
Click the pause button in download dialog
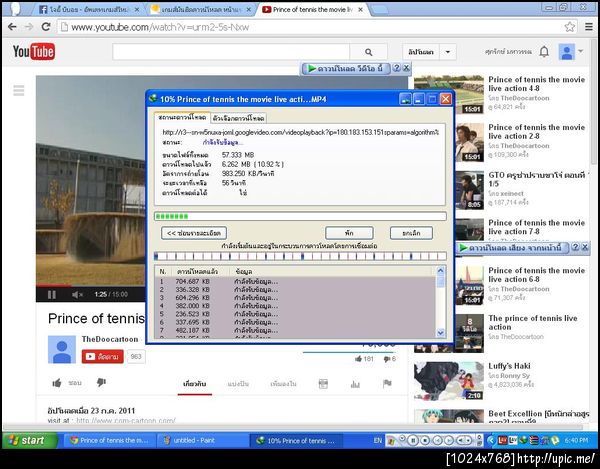(x=349, y=233)
